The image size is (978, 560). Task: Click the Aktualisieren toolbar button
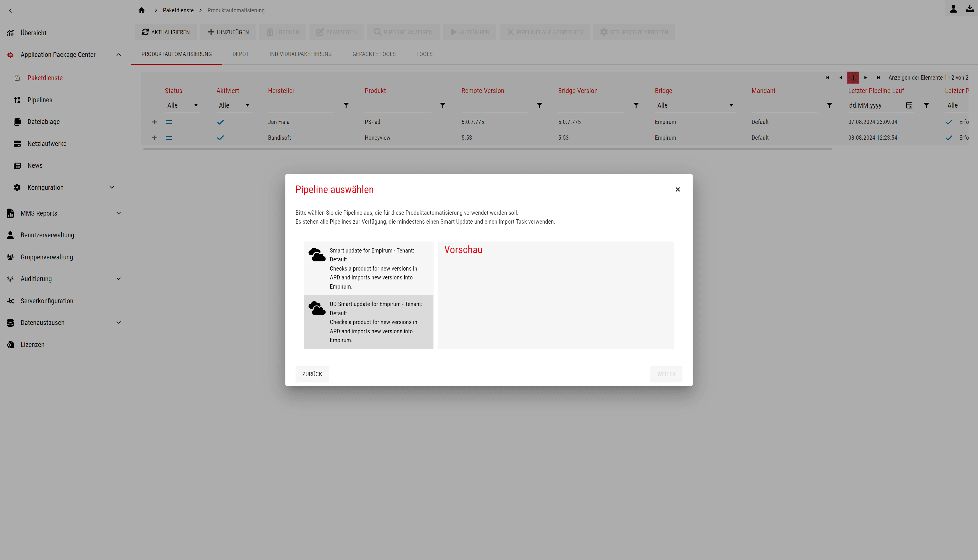coord(166,32)
